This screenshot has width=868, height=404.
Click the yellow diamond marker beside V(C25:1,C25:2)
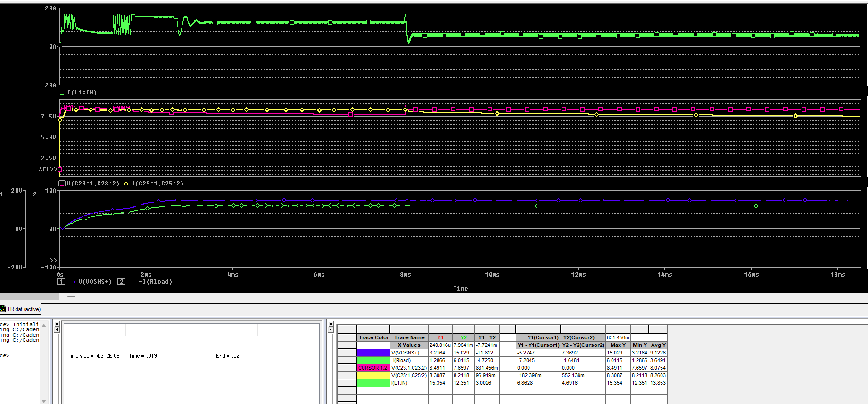(x=126, y=184)
